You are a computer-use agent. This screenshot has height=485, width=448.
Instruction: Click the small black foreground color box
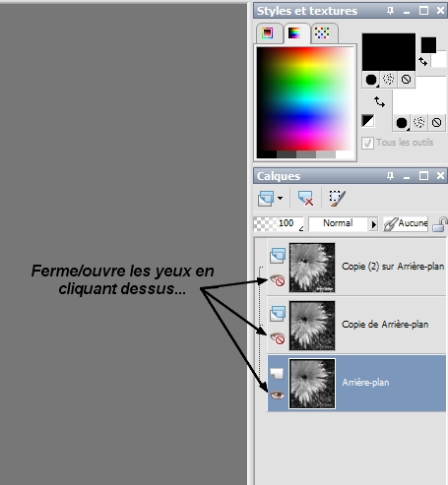[428, 45]
